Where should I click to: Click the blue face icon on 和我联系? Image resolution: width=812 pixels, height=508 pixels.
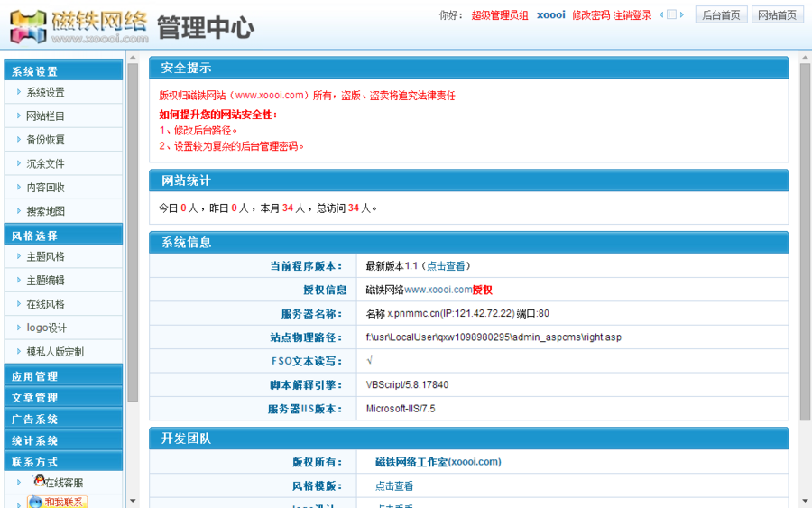click(35, 502)
